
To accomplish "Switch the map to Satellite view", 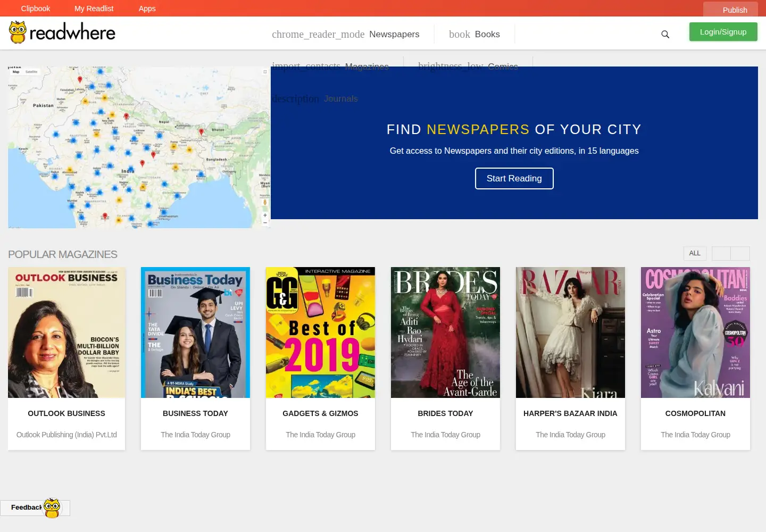I will [31, 71].
